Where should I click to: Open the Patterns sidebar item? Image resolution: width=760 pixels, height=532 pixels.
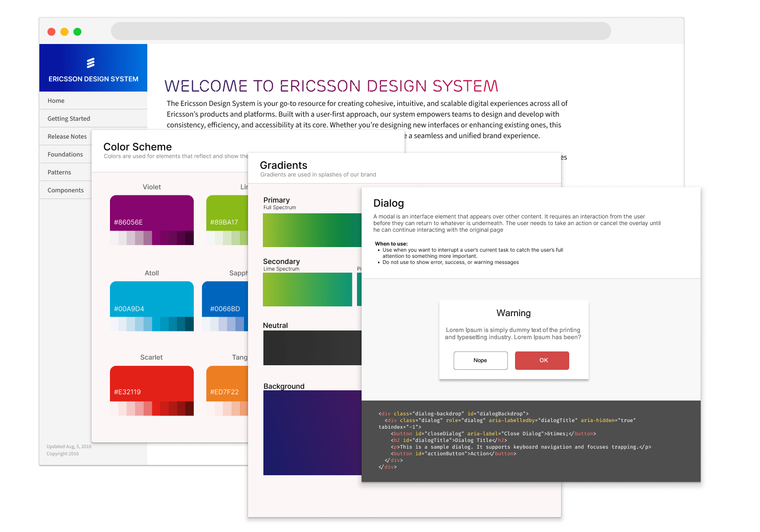65,172
